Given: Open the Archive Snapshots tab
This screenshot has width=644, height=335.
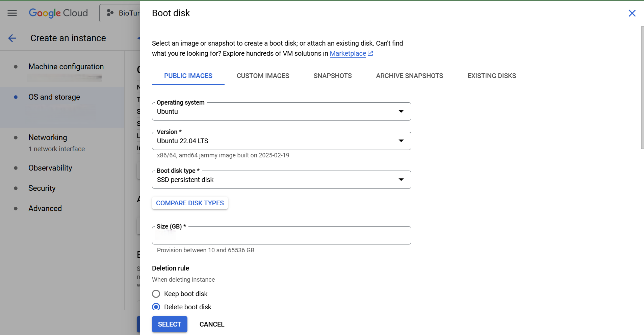Looking at the screenshot, I should tap(409, 76).
